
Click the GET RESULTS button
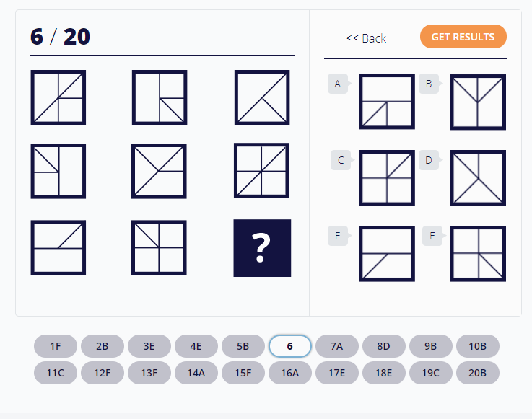pyautogui.click(x=463, y=36)
